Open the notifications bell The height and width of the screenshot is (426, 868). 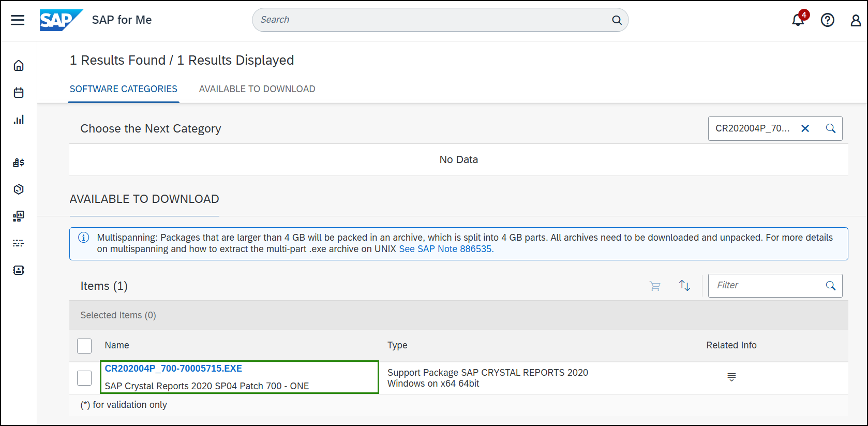point(798,20)
